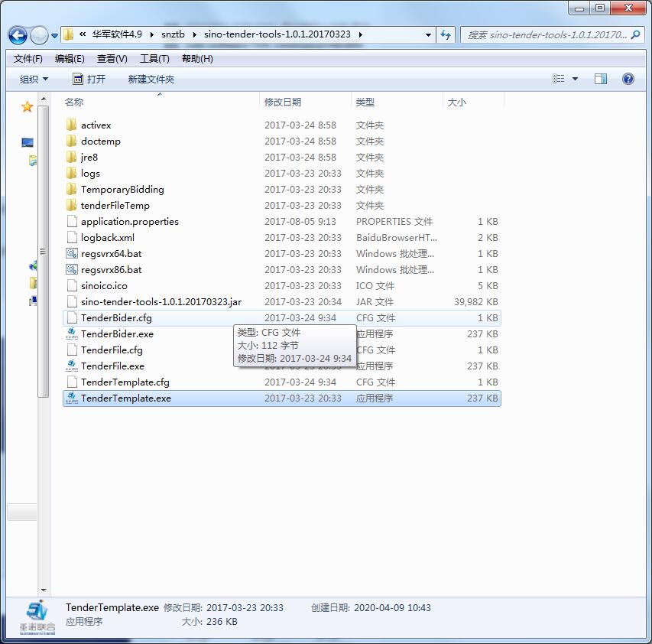Click the folder icon in address bar
The height and width of the screenshot is (644, 652).
click(69, 34)
